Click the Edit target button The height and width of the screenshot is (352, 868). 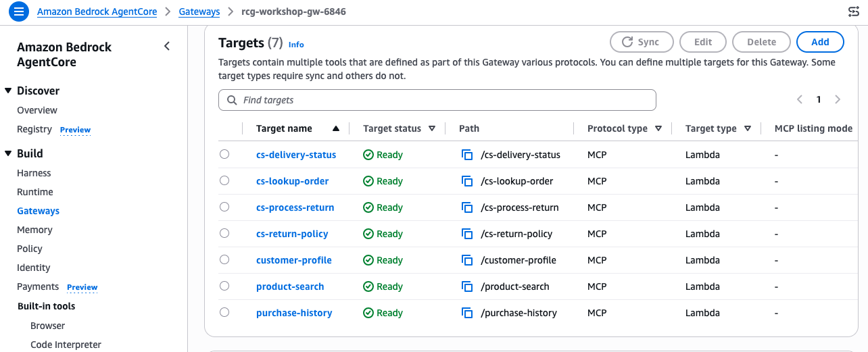703,42
